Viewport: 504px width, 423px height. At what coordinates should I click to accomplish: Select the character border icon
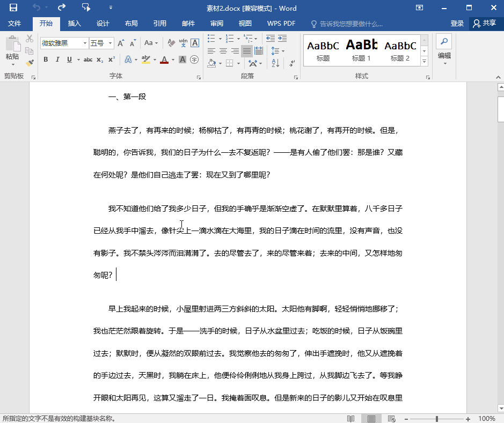(x=194, y=43)
